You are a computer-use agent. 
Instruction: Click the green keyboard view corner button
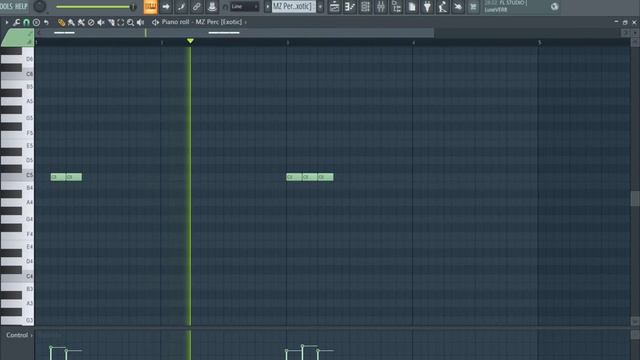pyautogui.click(x=18, y=38)
